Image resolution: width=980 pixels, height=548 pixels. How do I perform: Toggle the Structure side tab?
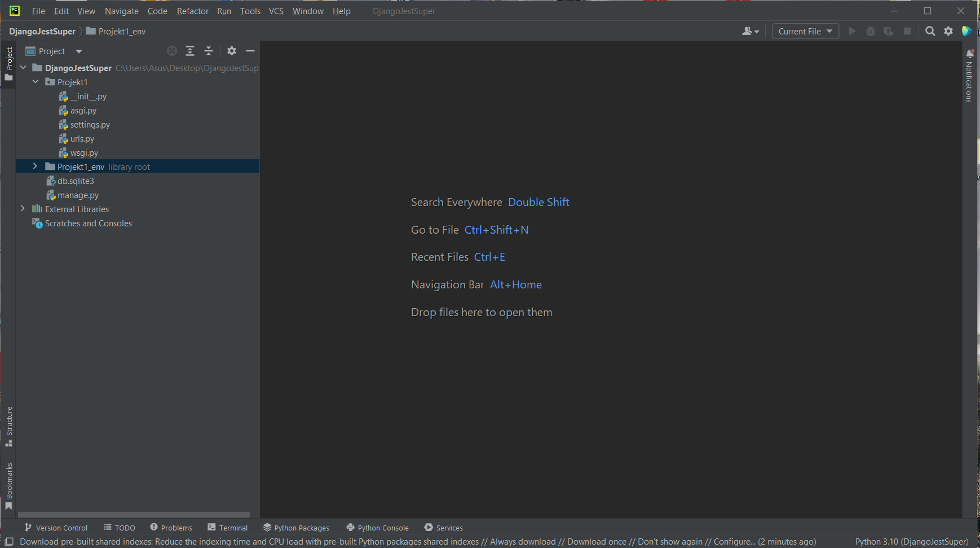[9, 427]
